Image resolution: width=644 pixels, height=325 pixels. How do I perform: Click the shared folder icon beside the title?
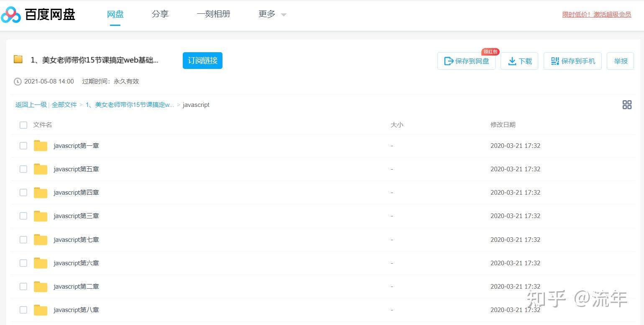pyautogui.click(x=18, y=59)
